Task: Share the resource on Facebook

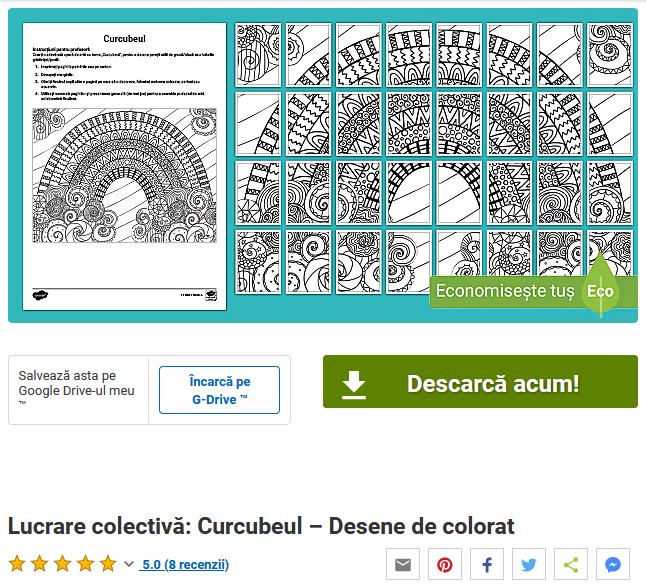Action: [487, 564]
